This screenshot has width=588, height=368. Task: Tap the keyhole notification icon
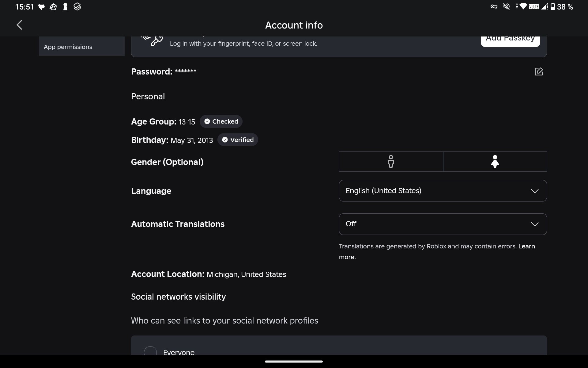click(x=65, y=7)
